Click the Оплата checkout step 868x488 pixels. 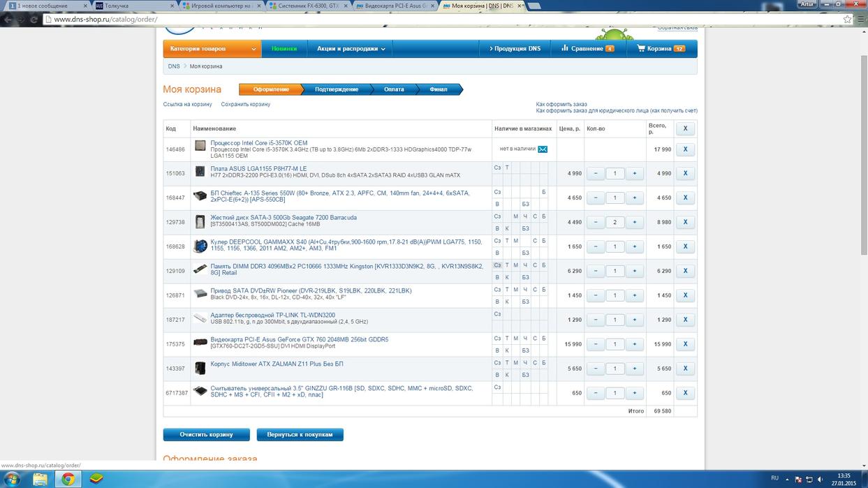point(394,89)
